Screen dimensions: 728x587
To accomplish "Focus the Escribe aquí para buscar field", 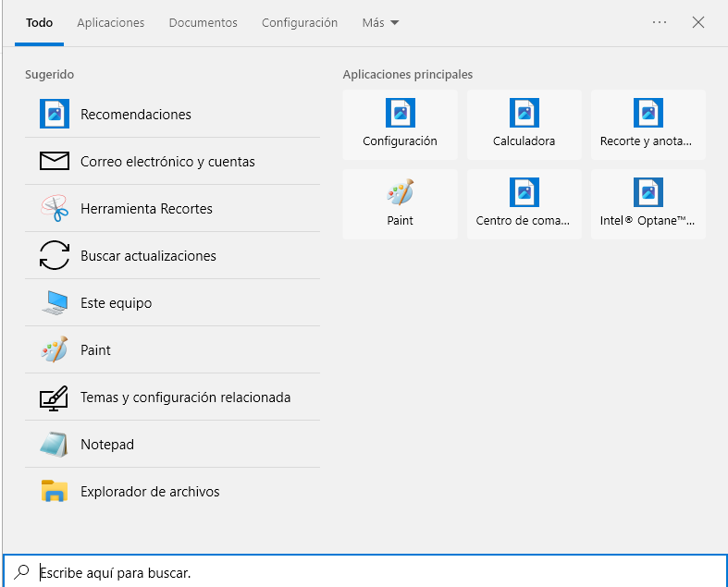I will (x=370, y=572).
